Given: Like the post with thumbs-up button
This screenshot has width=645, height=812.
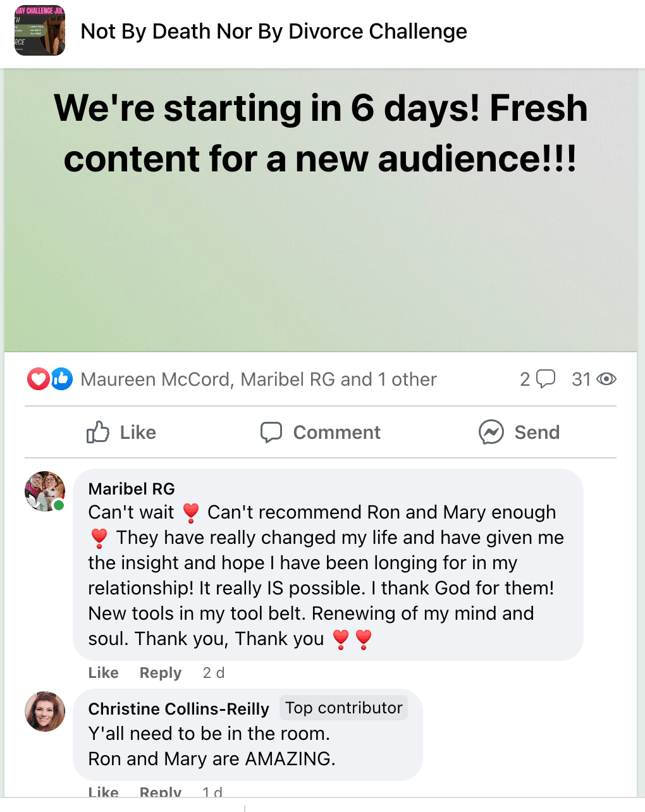Looking at the screenshot, I should (121, 433).
